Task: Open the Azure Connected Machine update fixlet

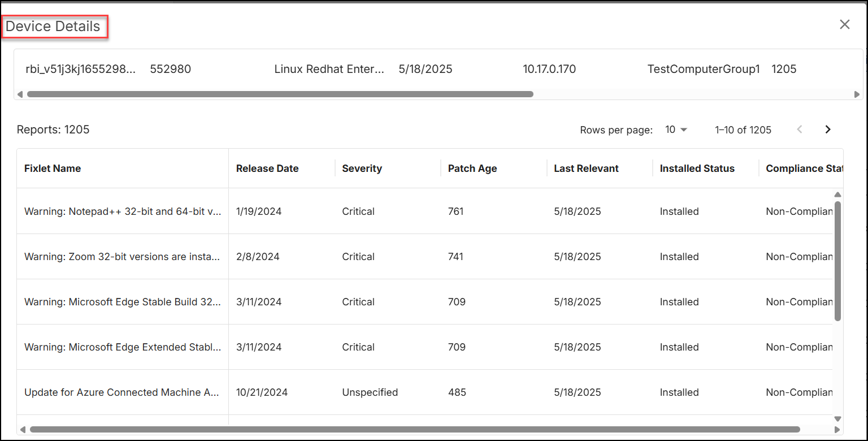Action: click(x=122, y=392)
